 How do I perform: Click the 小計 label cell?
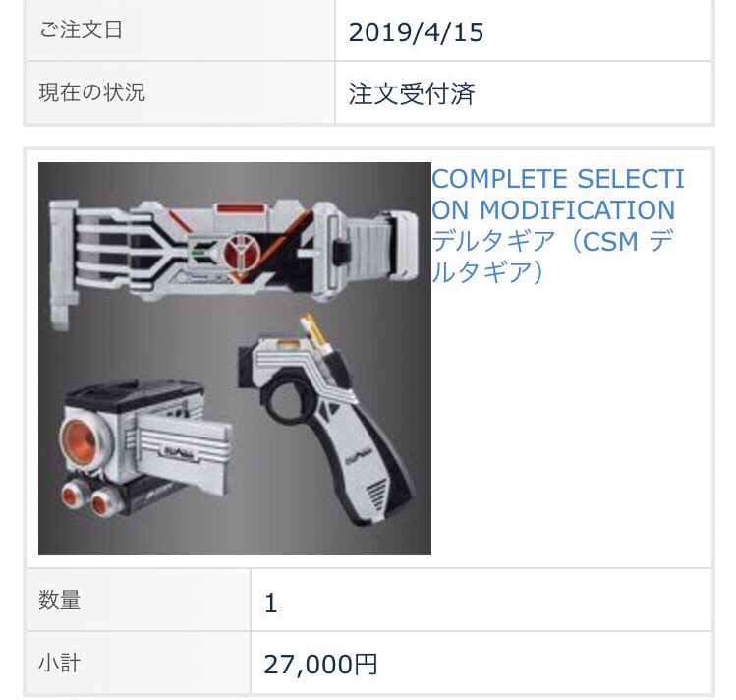tap(138, 663)
